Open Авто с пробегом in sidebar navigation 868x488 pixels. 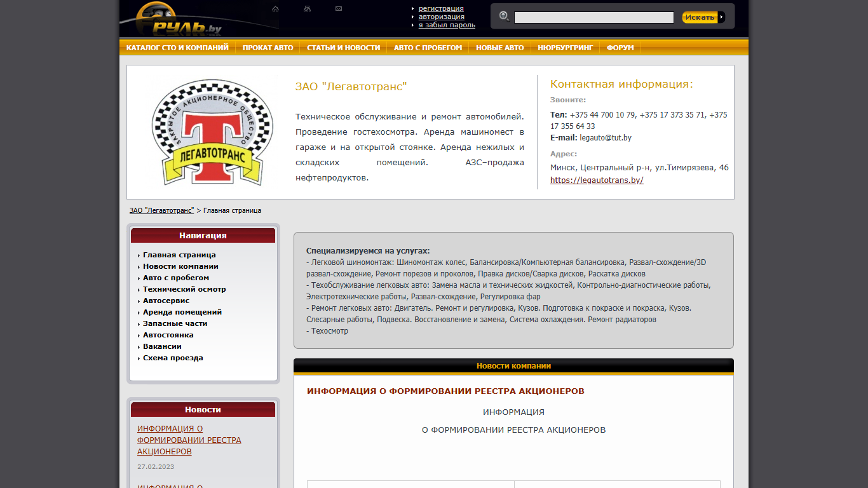tap(176, 278)
